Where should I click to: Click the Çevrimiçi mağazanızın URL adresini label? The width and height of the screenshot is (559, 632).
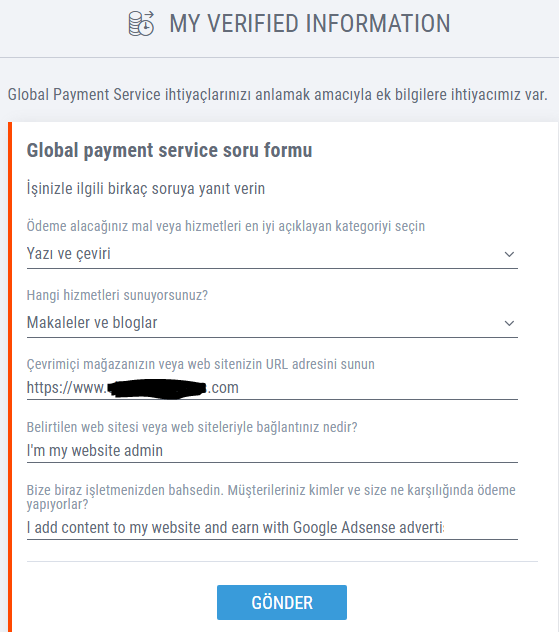201,364
